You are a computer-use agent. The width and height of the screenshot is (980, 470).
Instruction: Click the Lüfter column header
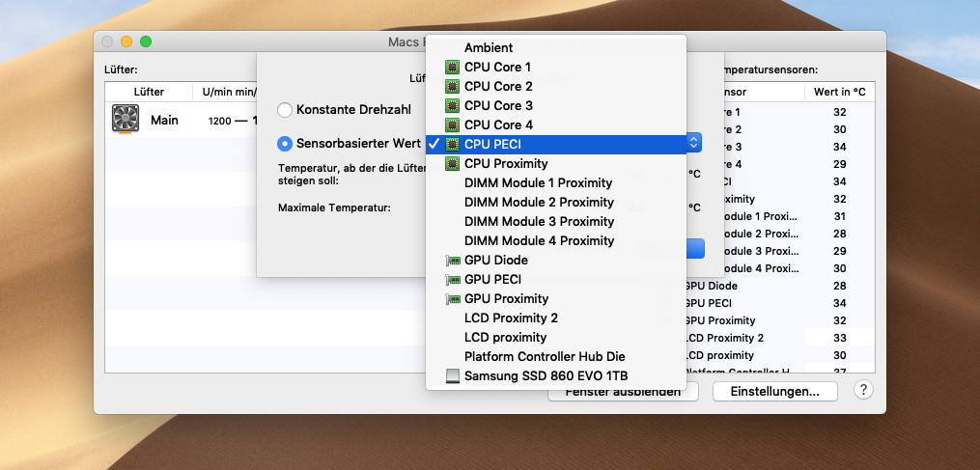tap(149, 92)
